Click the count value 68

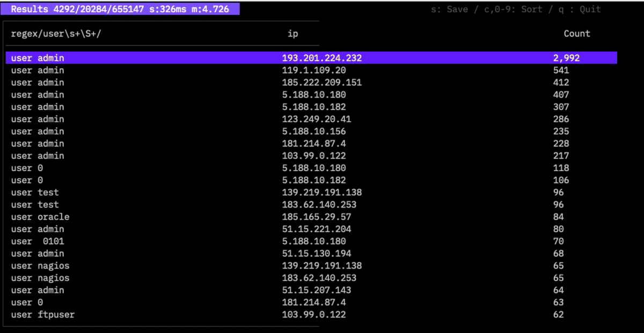559,254
